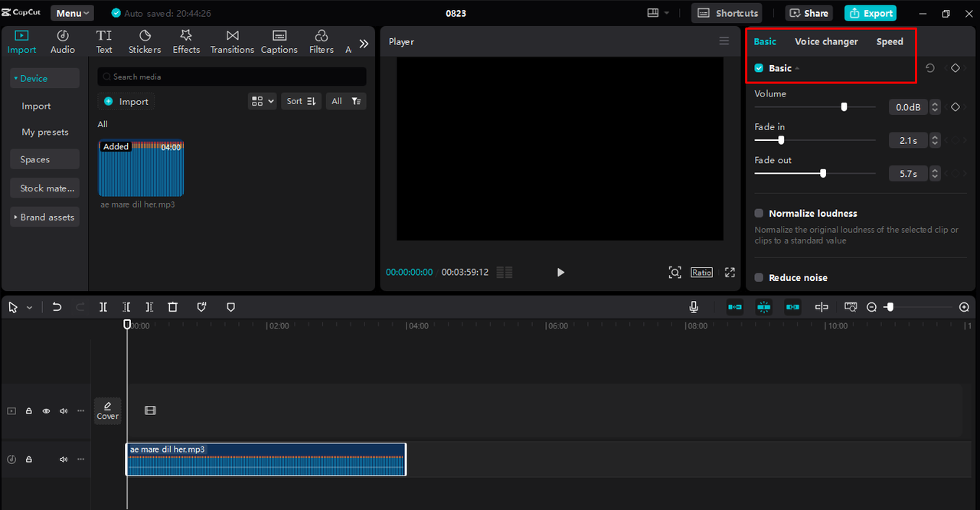Click the Share button
This screenshot has height=510, width=980.
tap(808, 13)
